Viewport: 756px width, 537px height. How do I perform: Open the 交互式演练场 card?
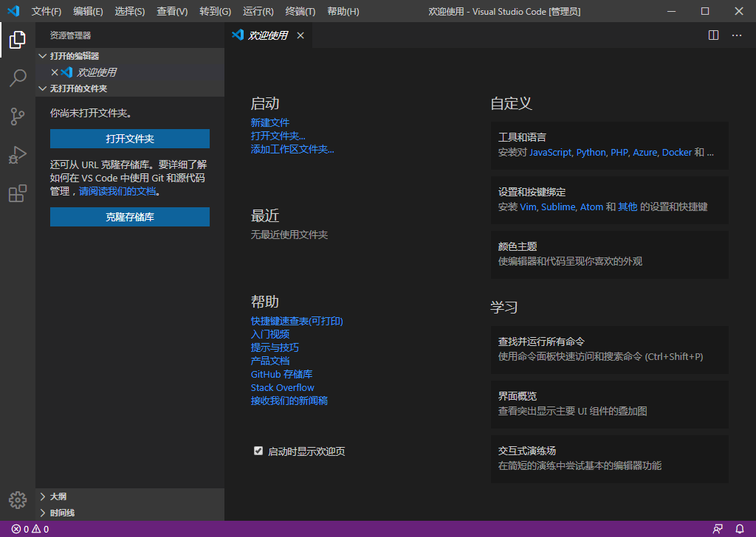[x=609, y=459]
